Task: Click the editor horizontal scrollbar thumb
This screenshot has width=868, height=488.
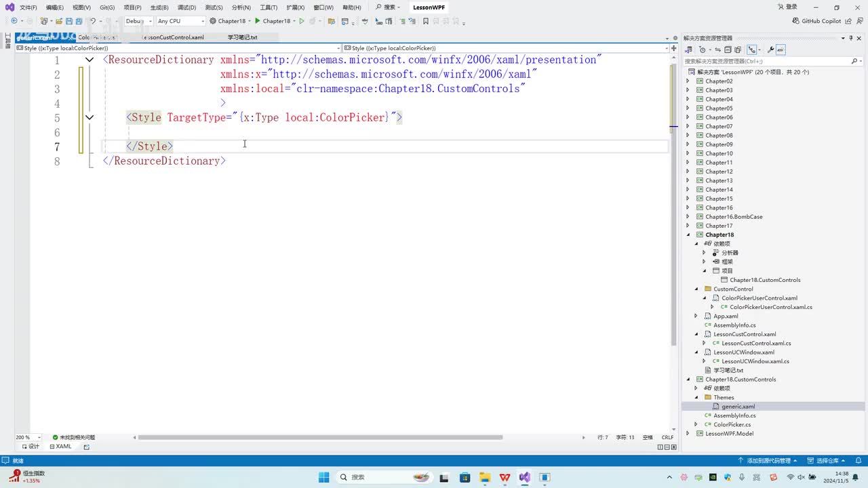Action: click(320, 437)
